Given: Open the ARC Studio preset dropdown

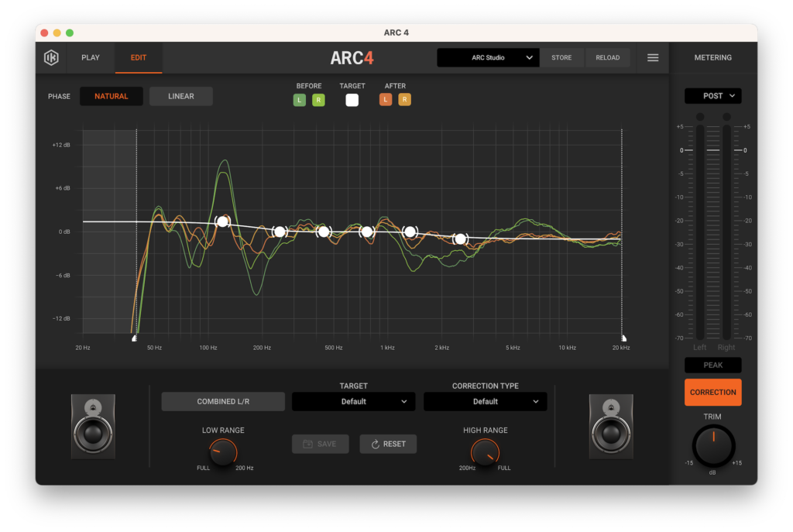Looking at the screenshot, I should click(487, 57).
